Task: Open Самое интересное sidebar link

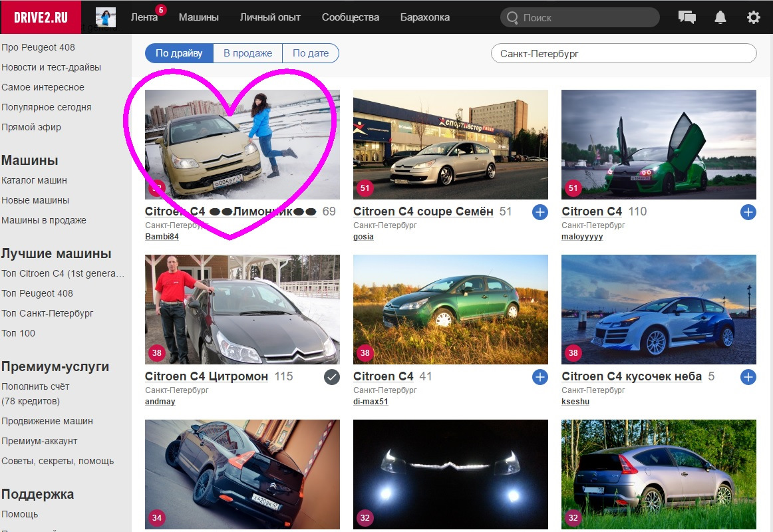Action: 43,87
